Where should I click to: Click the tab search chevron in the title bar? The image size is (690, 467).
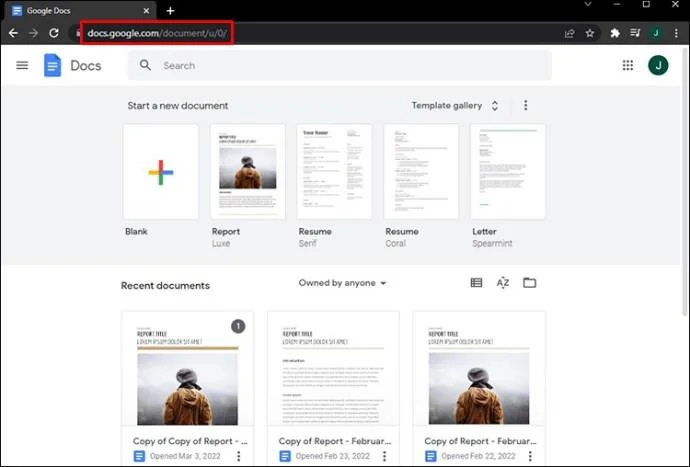point(587,4)
